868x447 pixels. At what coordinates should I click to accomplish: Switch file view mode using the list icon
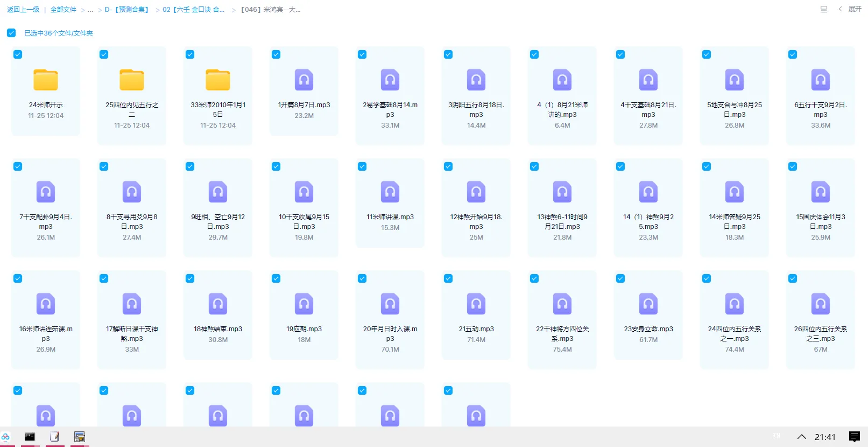[x=823, y=9]
